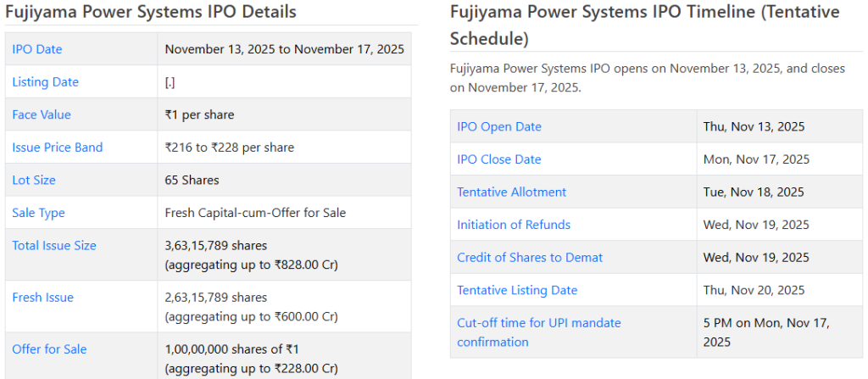This screenshot has height=379, width=868.
Task: Click the 'Mon, Nov 17, 2025' close date
Action: [756, 159]
